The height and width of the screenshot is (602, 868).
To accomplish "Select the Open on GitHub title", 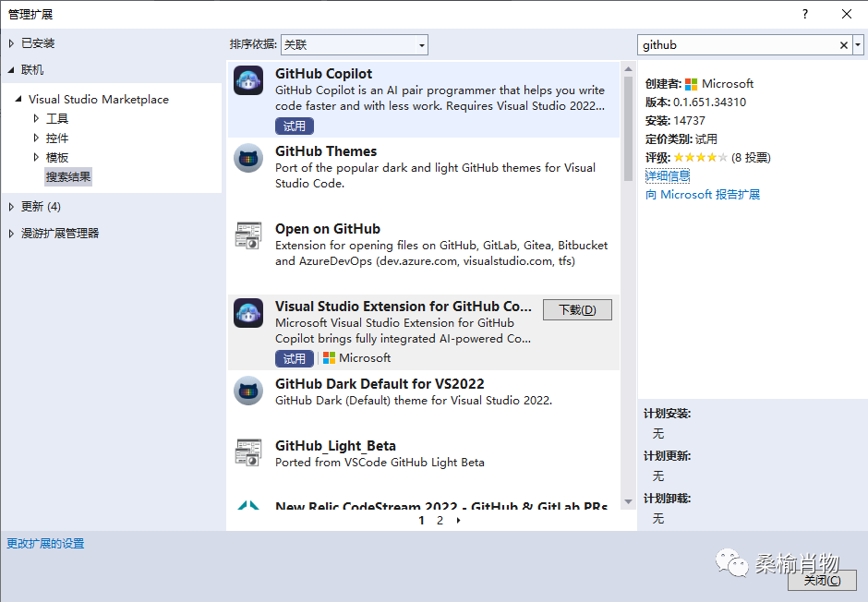I will pos(328,228).
